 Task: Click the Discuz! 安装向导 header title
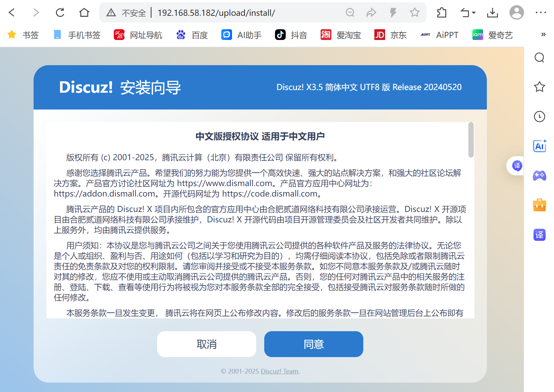(x=120, y=87)
